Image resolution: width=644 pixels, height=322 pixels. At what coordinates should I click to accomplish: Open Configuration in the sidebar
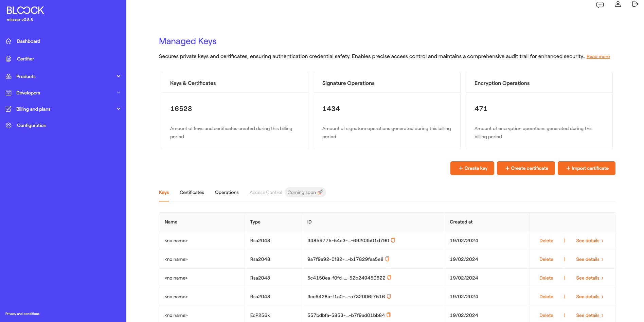32,125
